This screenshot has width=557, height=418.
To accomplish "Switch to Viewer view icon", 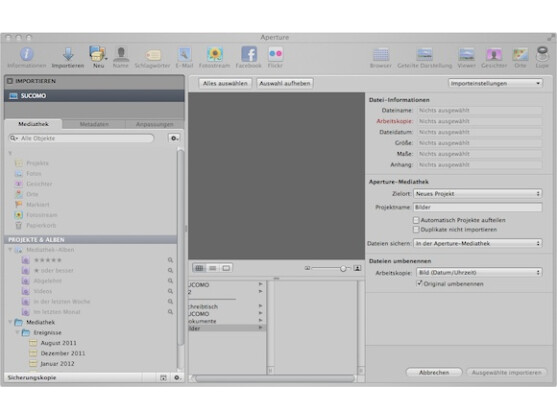I will [466, 55].
